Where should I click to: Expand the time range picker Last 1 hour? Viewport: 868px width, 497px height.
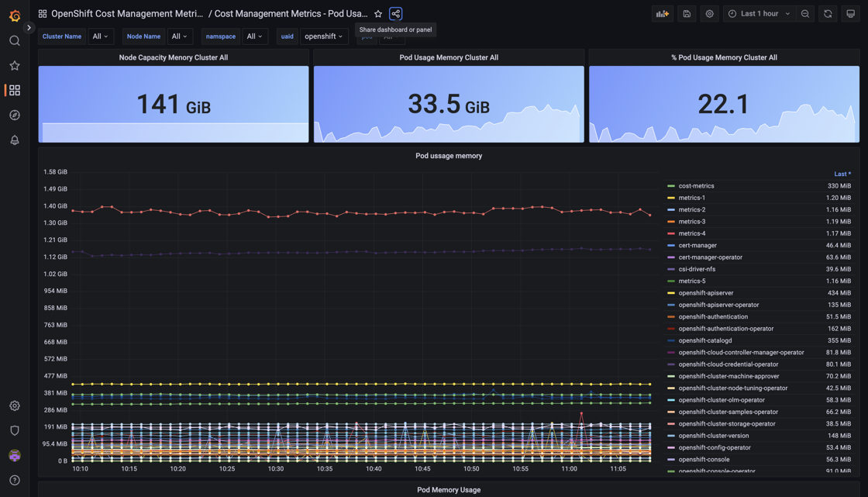(x=759, y=14)
